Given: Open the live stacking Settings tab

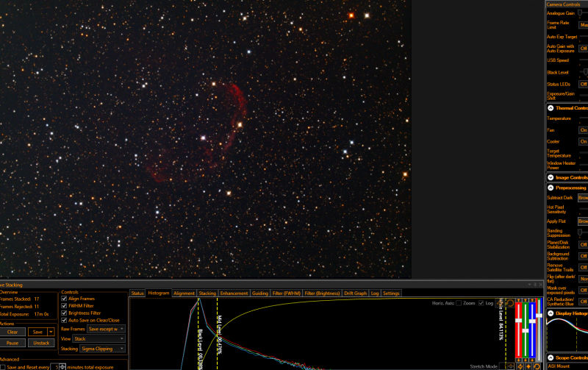Looking at the screenshot, I should click(x=391, y=293).
